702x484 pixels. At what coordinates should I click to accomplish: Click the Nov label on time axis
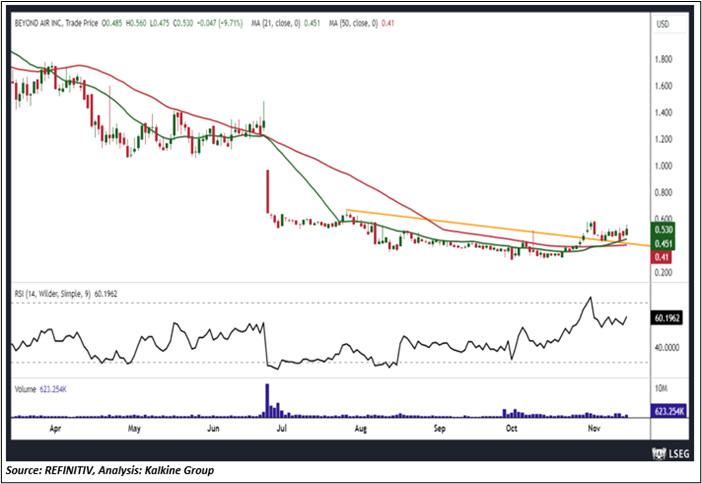pyautogui.click(x=593, y=428)
